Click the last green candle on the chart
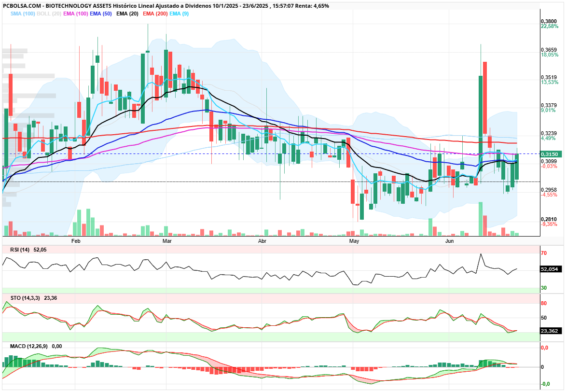Screen dimensions: 566x392 click(x=517, y=167)
